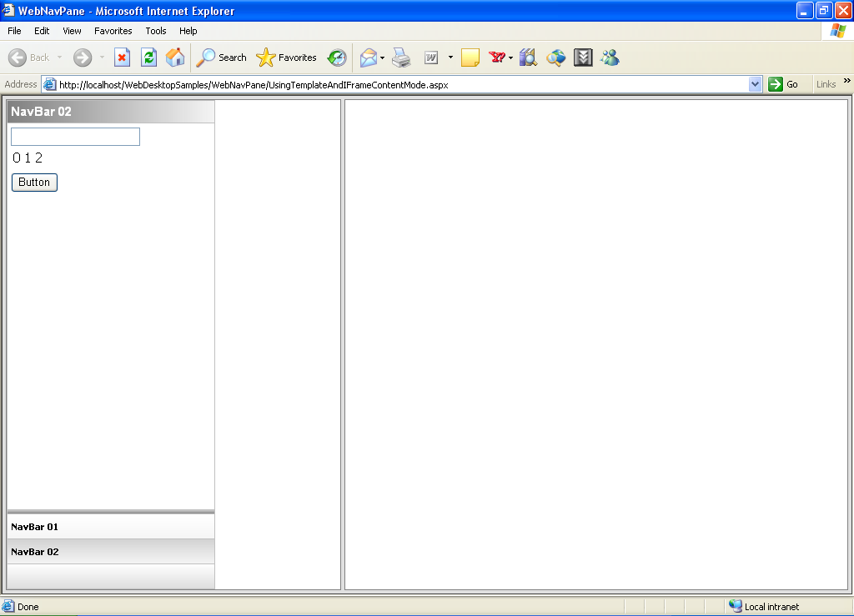Click the Research books icon
This screenshot has width=854, height=616.
[x=528, y=58]
